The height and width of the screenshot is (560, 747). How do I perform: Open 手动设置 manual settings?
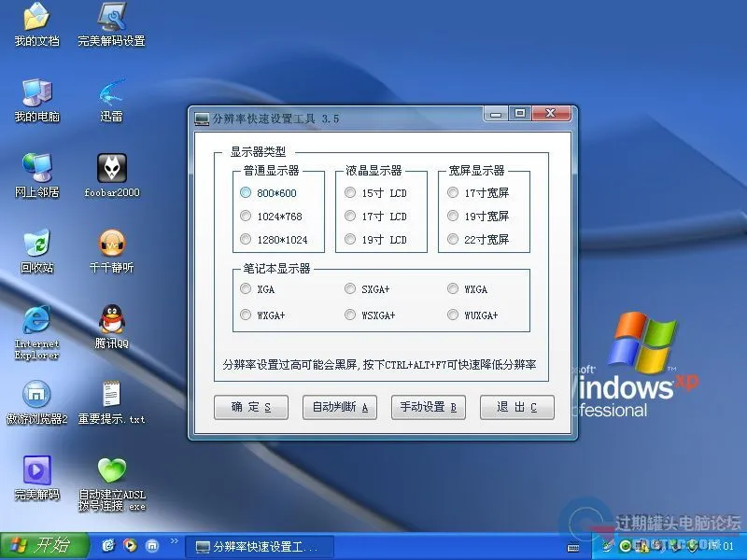pos(428,407)
